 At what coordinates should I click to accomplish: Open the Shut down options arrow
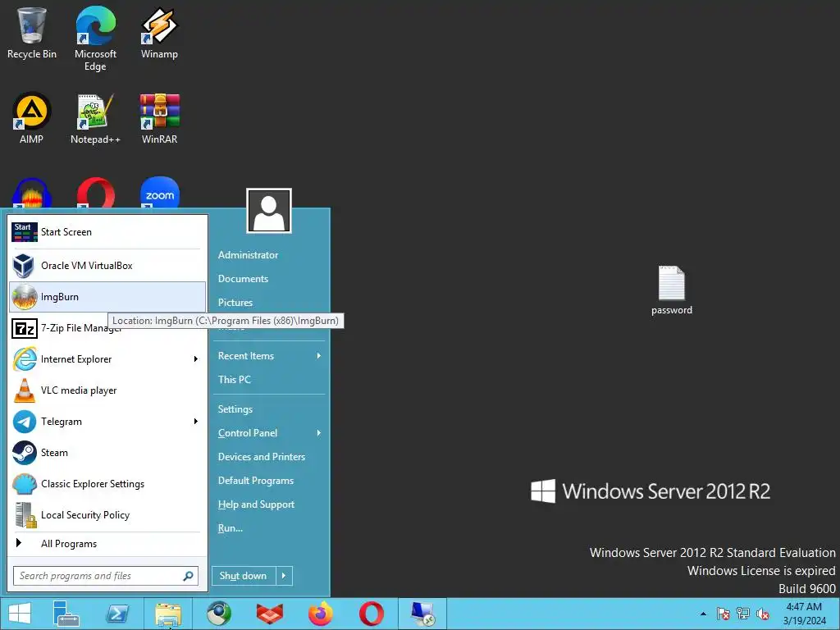point(284,576)
